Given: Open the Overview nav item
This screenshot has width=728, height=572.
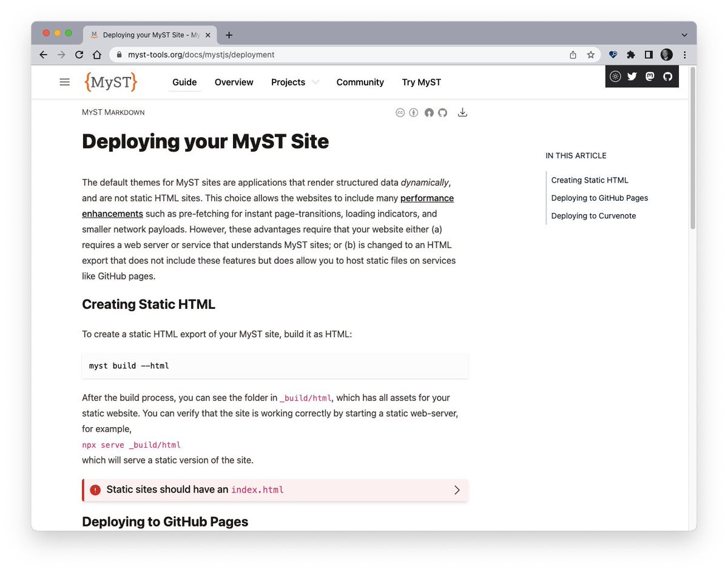Looking at the screenshot, I should click(234, 82).
